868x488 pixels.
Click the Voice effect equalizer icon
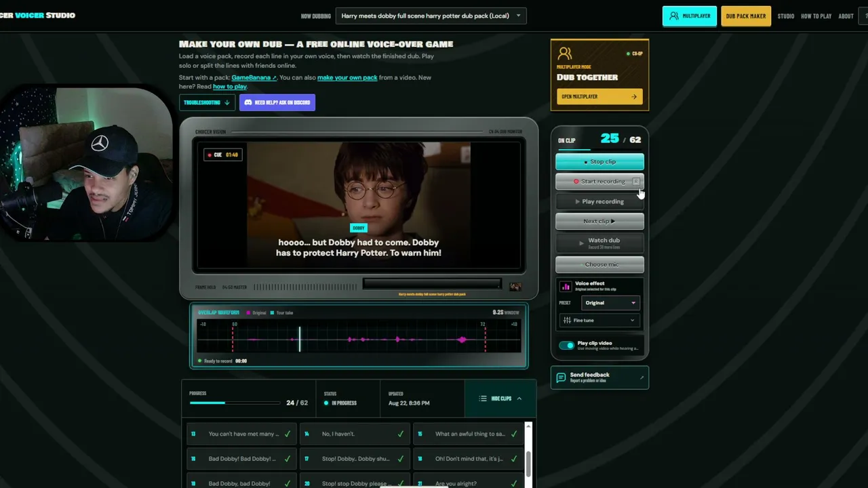566,286
